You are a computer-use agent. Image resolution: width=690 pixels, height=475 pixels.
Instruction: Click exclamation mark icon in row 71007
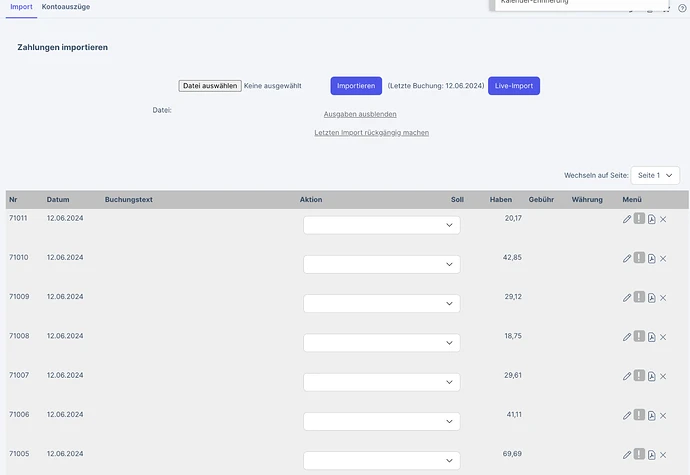[x=639, y=376]
